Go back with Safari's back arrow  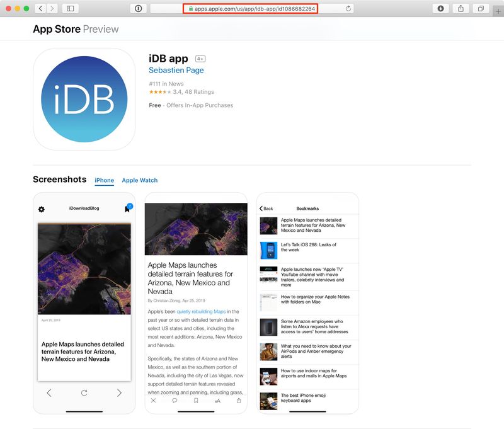(x=40, y=9)
